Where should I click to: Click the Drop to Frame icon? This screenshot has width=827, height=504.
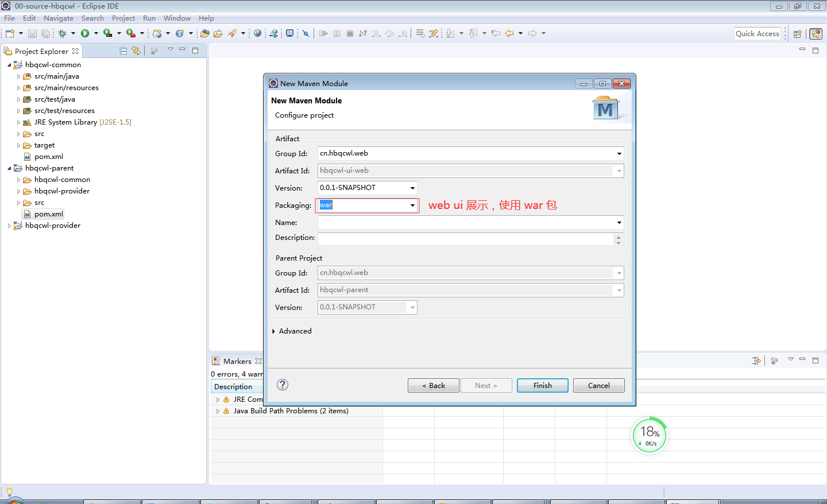click(x=420, y=33)
